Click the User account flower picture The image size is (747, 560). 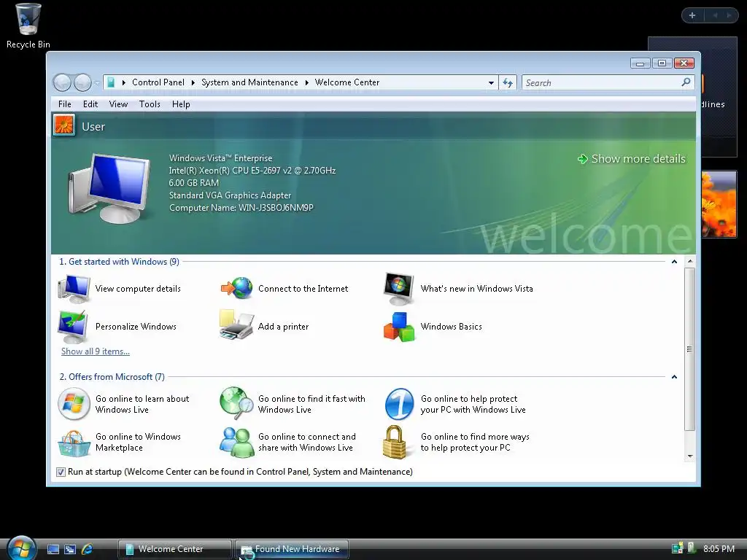[64, 126]
